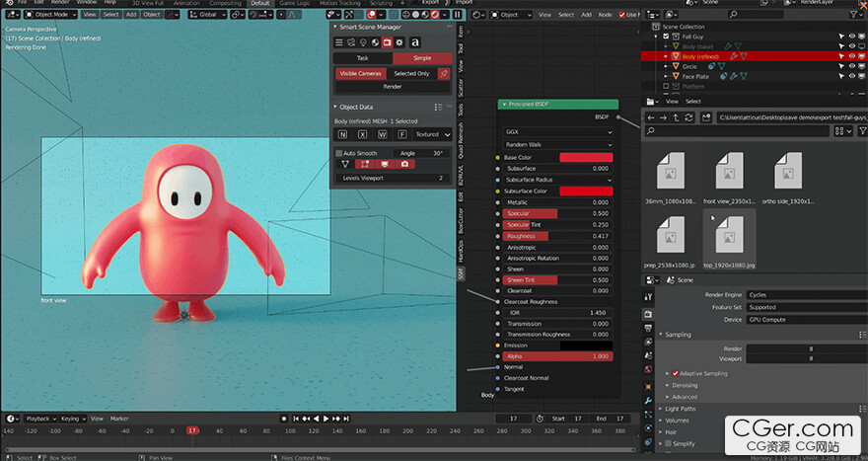The height and width of the screenshot is (461, 868).
Task: Open the Object Mode dropdown
Action: (51, 15)
